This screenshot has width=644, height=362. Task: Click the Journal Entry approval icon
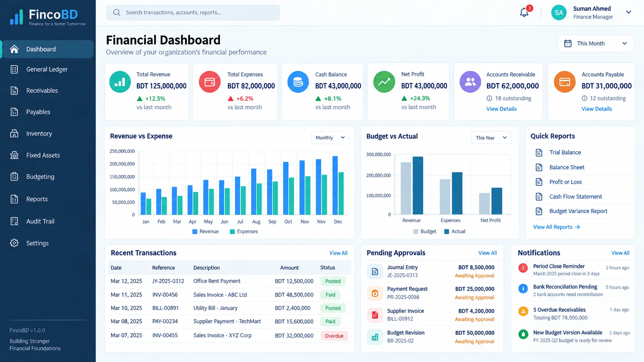(x=375, y=272)
